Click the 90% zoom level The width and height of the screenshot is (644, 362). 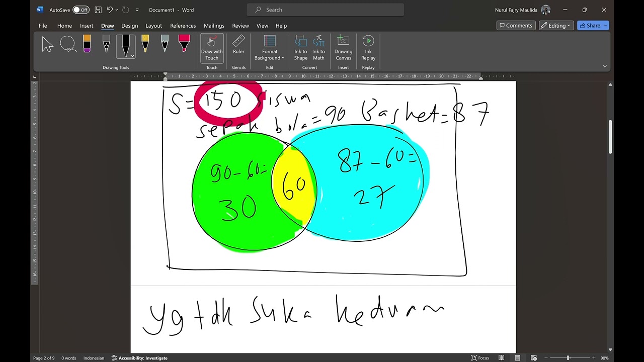(x=604, y=358)
